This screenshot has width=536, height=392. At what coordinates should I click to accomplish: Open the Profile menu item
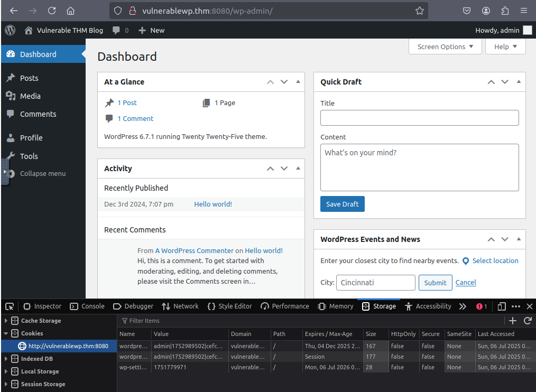click(x=43, y=138)
